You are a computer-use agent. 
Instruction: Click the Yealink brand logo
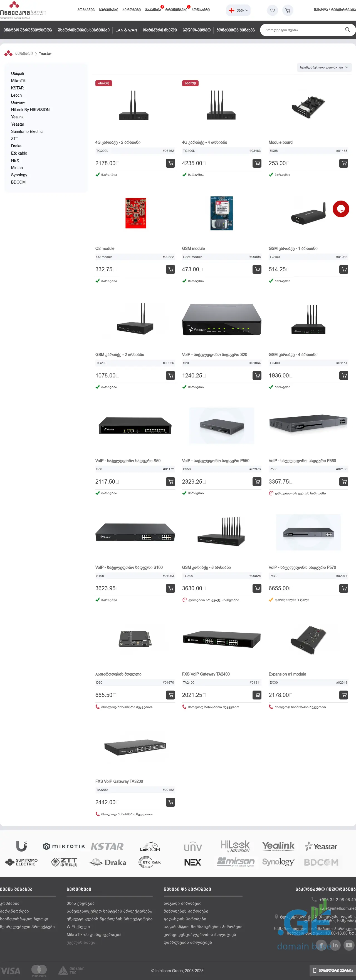278,846
